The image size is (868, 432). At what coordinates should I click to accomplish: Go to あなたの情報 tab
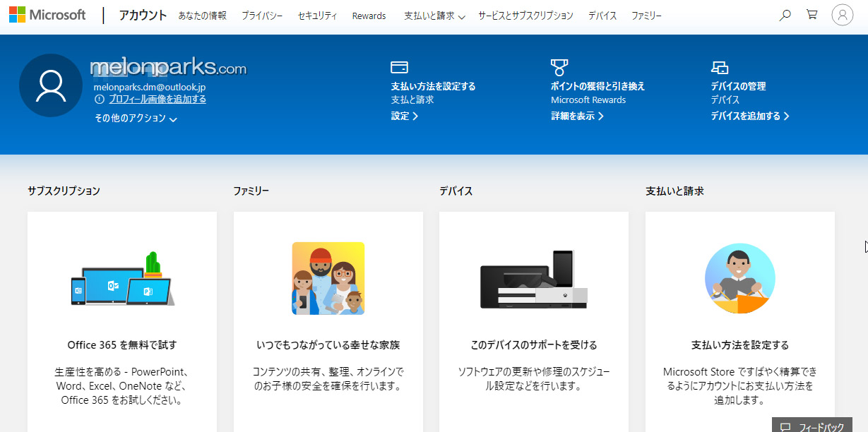coord(203,16)
